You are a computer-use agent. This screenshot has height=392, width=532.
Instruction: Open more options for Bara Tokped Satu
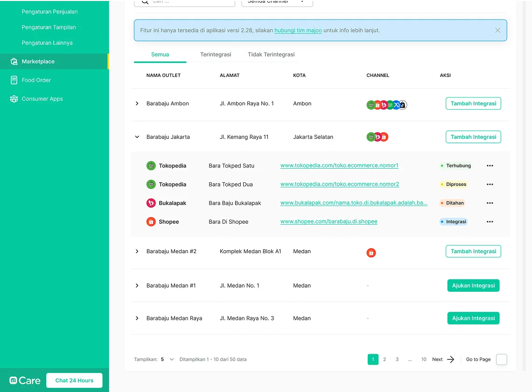(490, 166)
